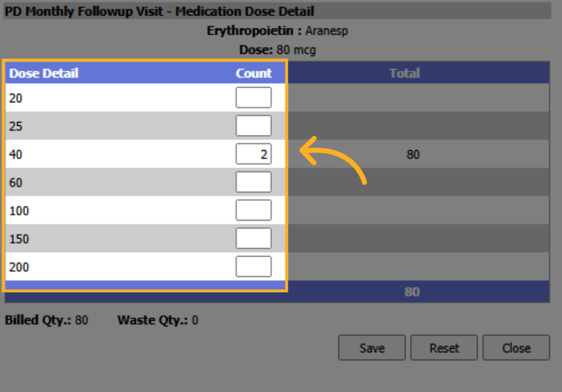Image resolution: width=562 pixels, height=392 pixels.
Task: Click the Billed Qty. value
Action: tap(82, 320)
